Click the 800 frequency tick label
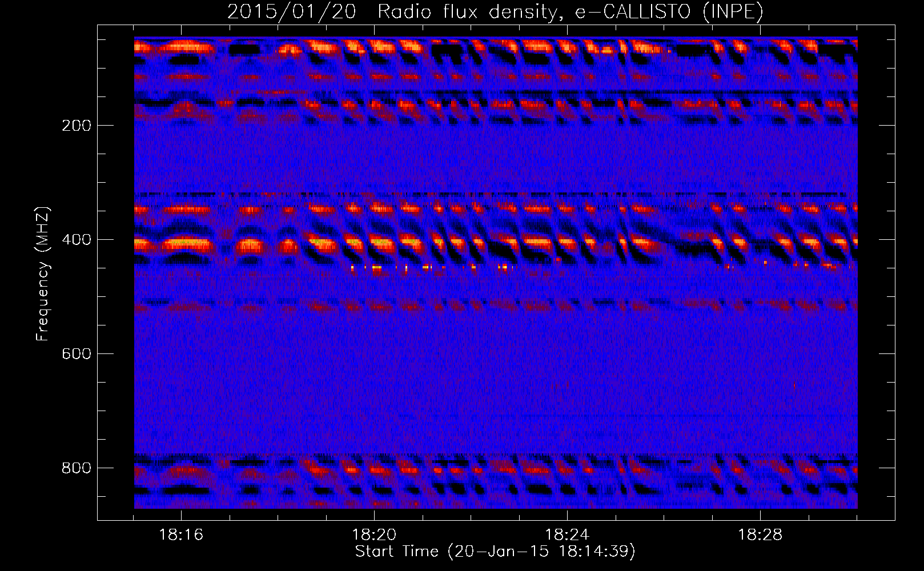This screenshot has width=924, height=571. click(x=76, y=468)
